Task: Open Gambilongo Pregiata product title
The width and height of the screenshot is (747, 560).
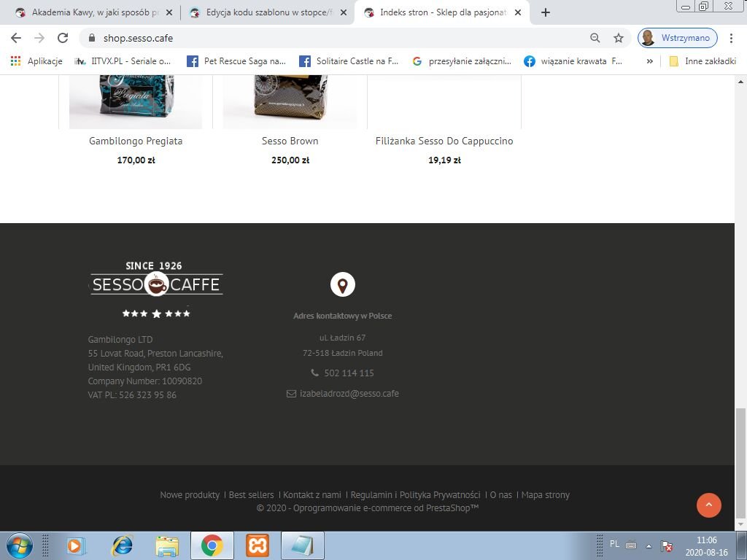Action: pyautogui.click(x=136, y=141)
